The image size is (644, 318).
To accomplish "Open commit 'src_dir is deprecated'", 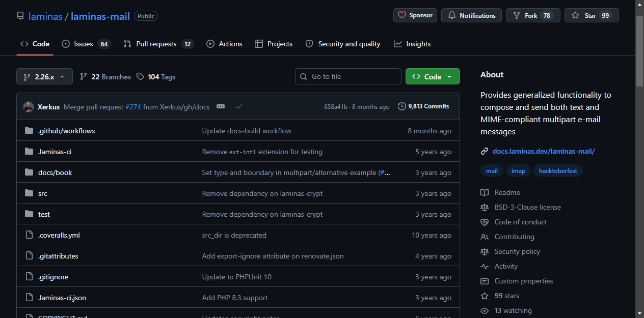I will coord(234,235).
